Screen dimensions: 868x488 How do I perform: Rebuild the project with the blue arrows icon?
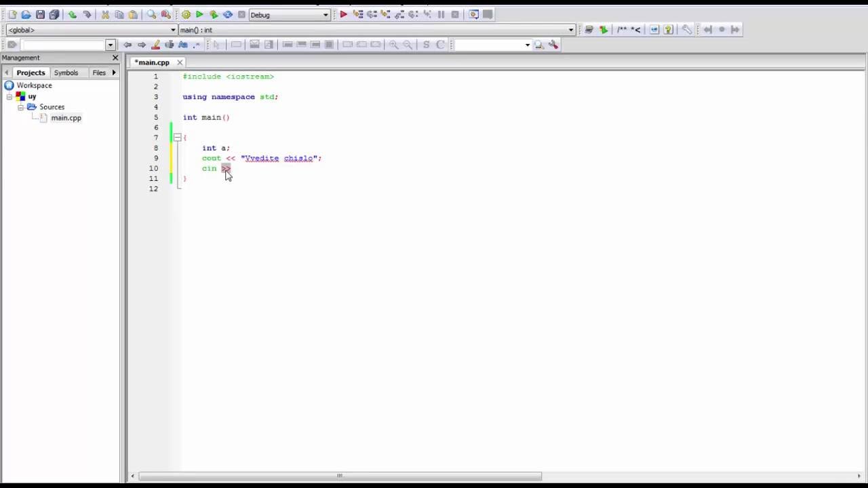pos(228,14)
